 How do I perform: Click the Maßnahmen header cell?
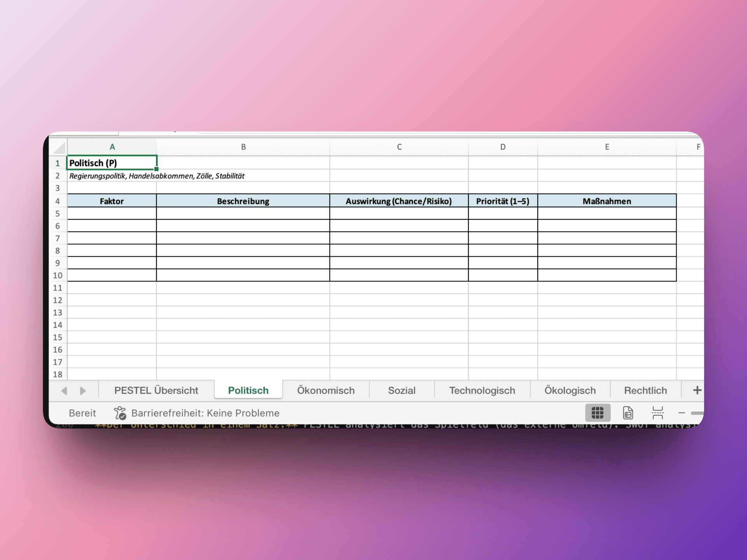[x=607, y=201]
